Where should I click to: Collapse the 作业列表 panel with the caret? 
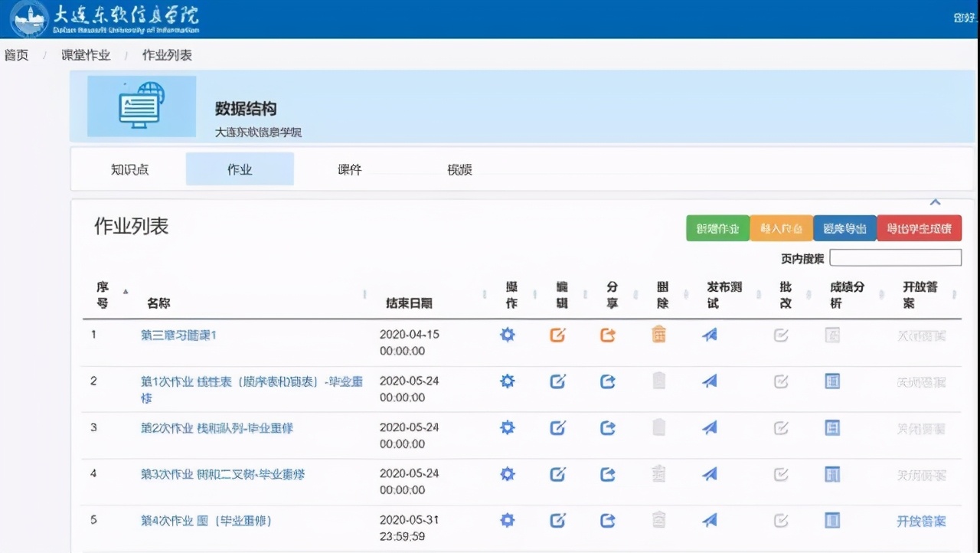935,201
